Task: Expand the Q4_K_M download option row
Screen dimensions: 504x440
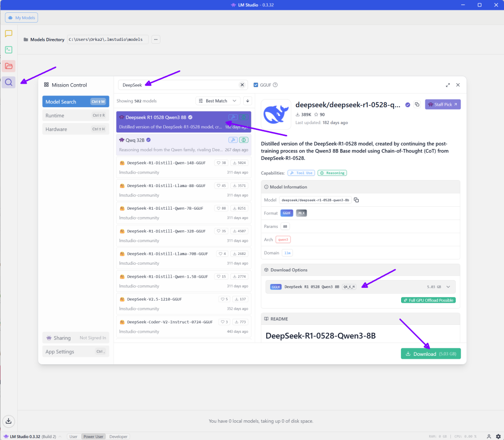Action: (x=448, y=286)
